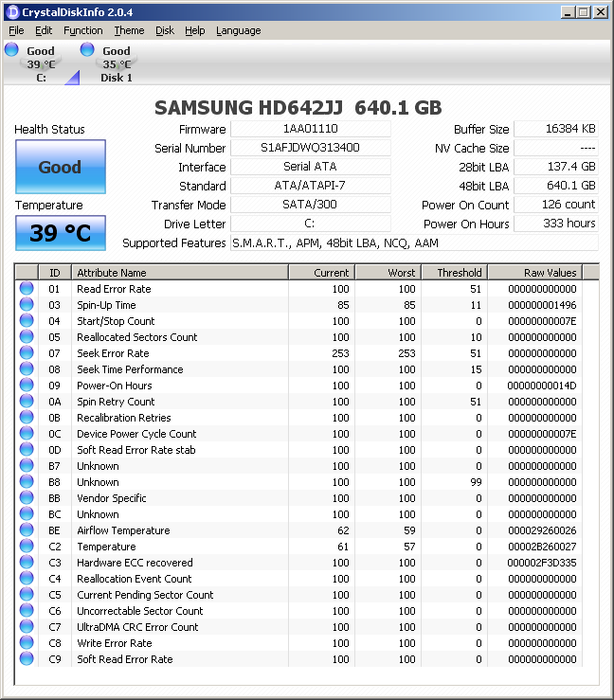The width and height of the screenshot is (614, 700).
Task: Select the C: disk status button
Action: [x=41, y=63]
